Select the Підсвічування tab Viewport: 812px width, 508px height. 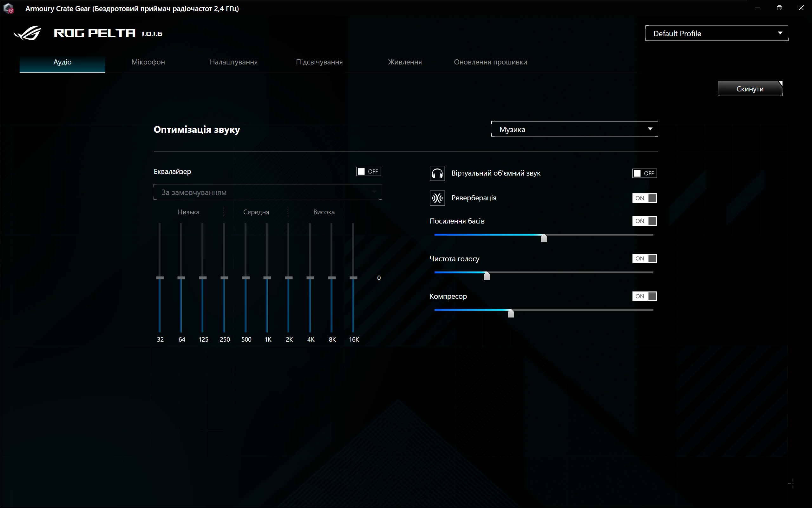319,62
